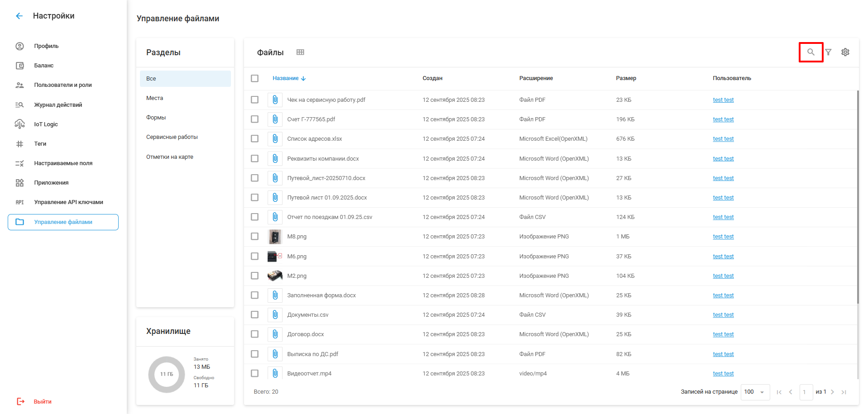Open the M2.png image thumbnail
The height and width of the screenshot is (414, 868).
(x=275, y=276)
